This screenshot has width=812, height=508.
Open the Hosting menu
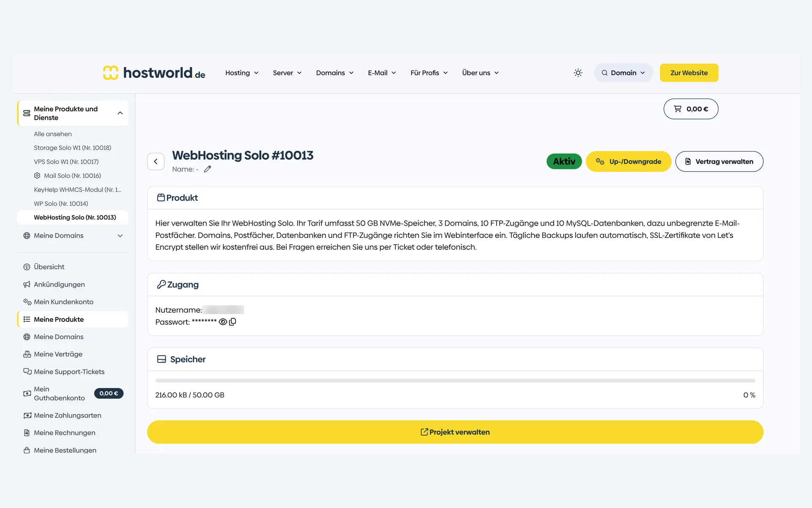241,73
